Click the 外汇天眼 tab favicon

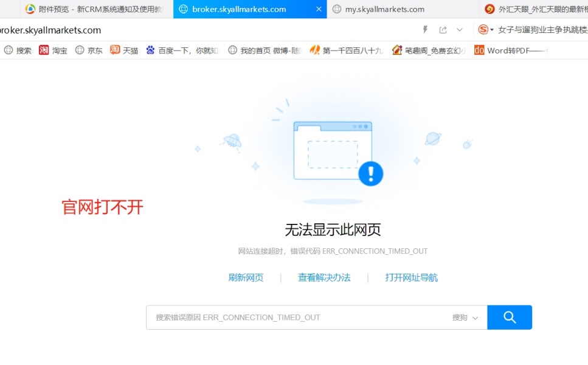[x=489, y=9]
